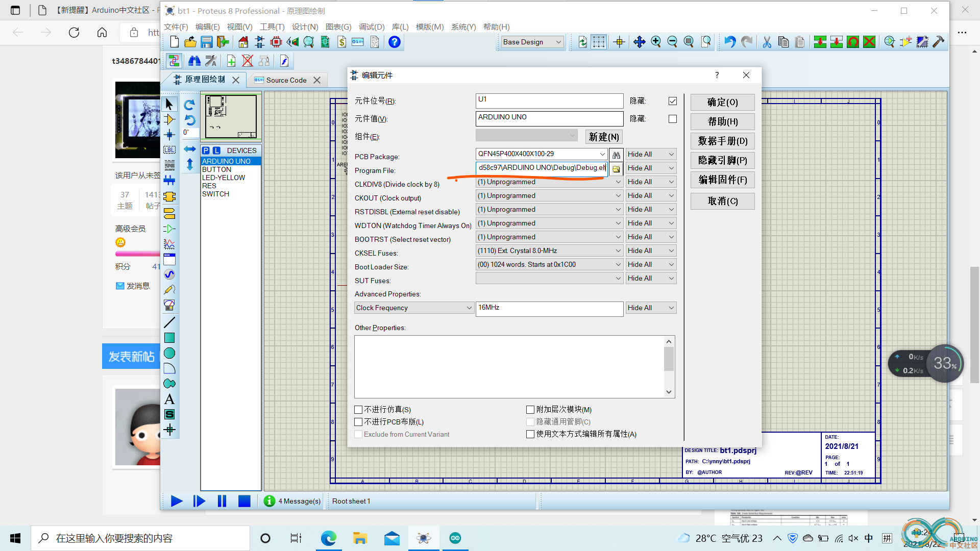Open Hide All dropdown for WDTON row
The height and width of the screenshot is (551, 980).
(651, 223)
